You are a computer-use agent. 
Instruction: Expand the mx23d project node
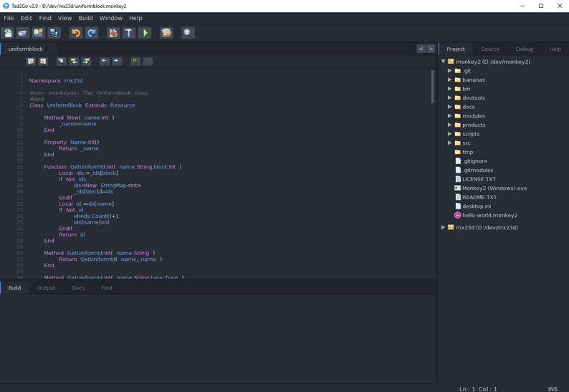pyautogui.click(x=444, y=228)
